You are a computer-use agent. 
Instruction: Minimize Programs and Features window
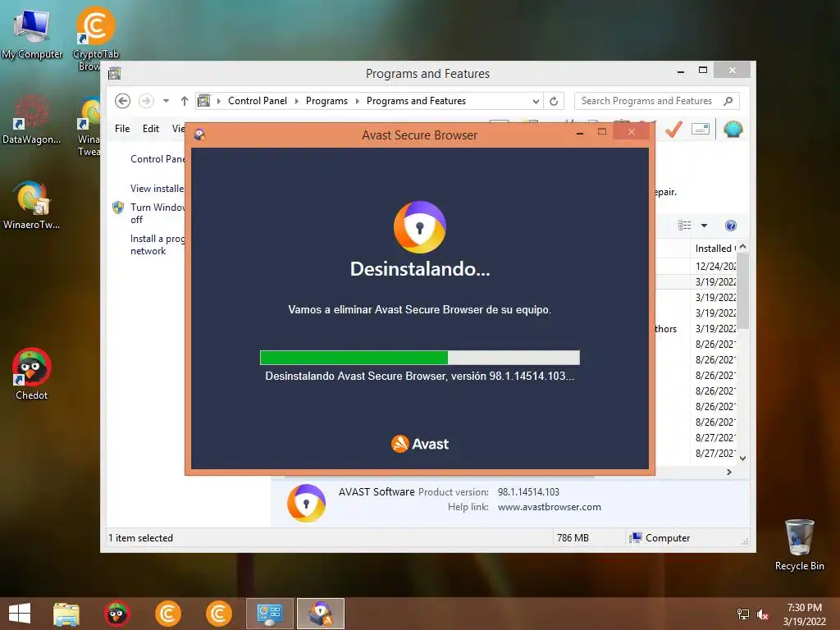pos(680,71)
